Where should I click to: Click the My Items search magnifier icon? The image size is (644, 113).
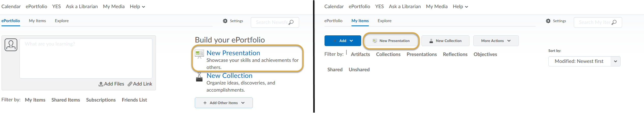coord(614,22)
